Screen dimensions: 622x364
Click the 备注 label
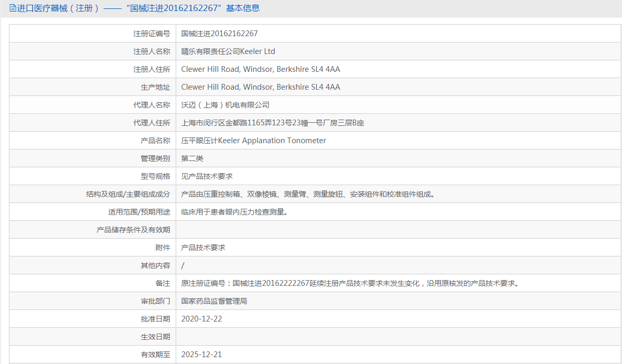coord(163,284)
